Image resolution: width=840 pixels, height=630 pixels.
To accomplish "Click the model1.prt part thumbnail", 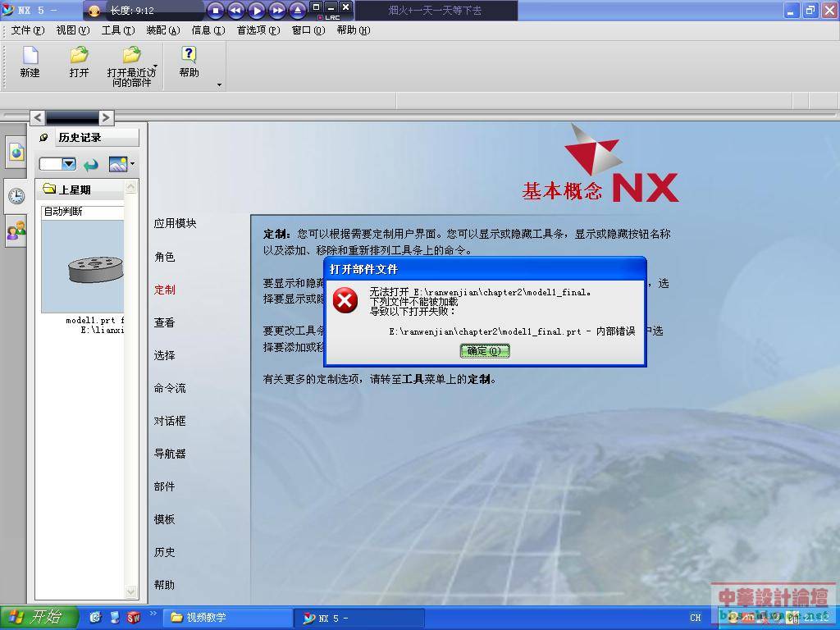I will point(83,267).
